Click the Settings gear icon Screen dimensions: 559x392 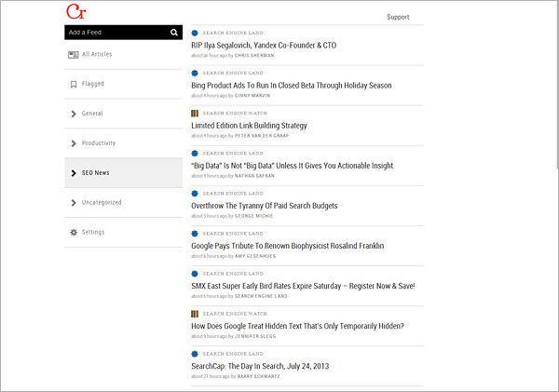(73, 232)
